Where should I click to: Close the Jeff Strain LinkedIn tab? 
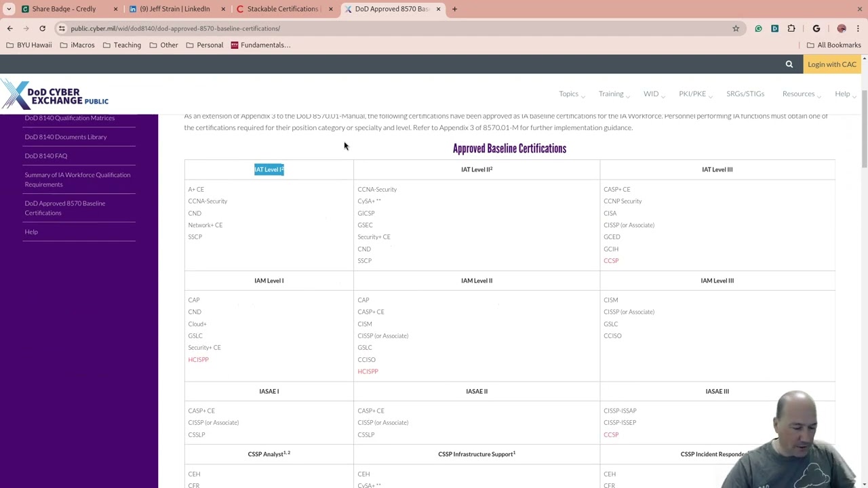click(222, 9)
